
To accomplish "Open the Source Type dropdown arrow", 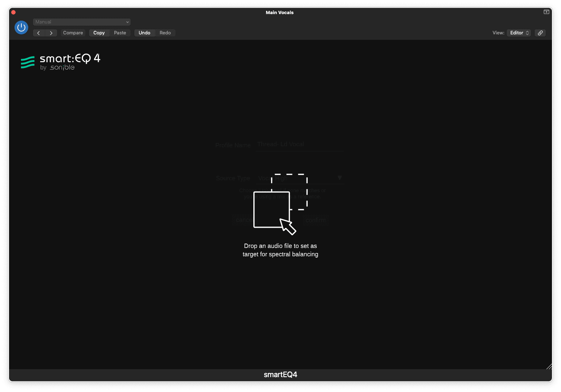I will pyautogui.click(x=339, y=178).
